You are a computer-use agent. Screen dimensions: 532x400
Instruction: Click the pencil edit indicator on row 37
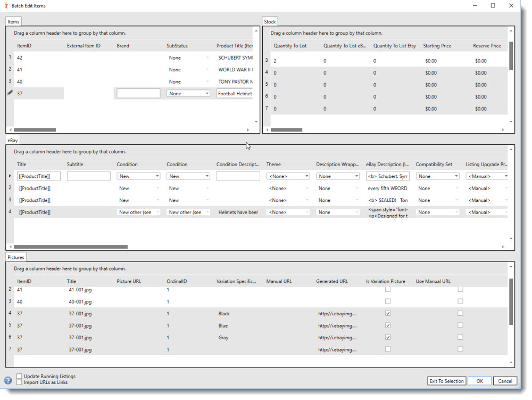[9, 93]
